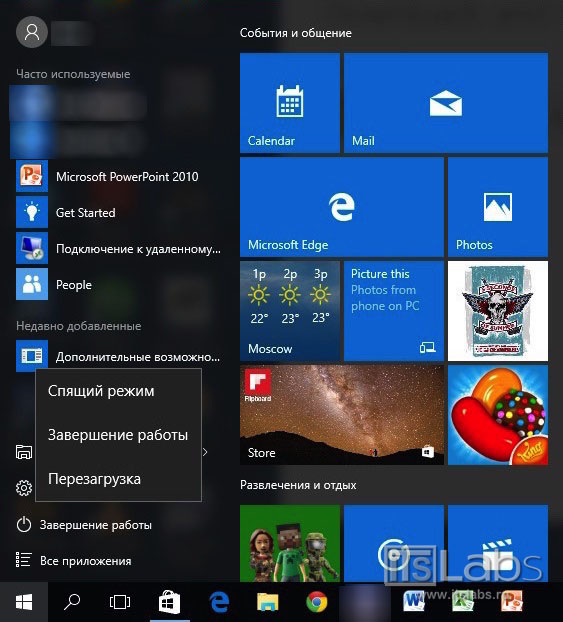Open the Movies & TV clapperboard tile

(498, 543)
